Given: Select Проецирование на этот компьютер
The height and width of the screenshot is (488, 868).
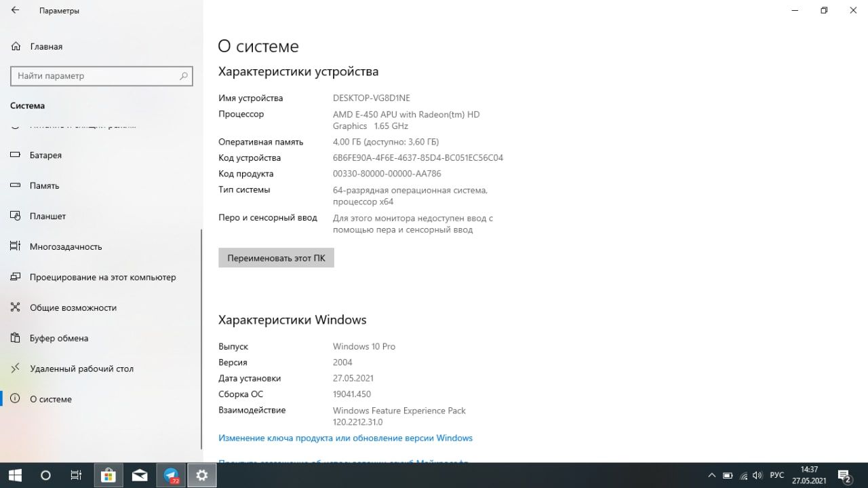Looking at the screenshot, I should click(x=102, y=277).
